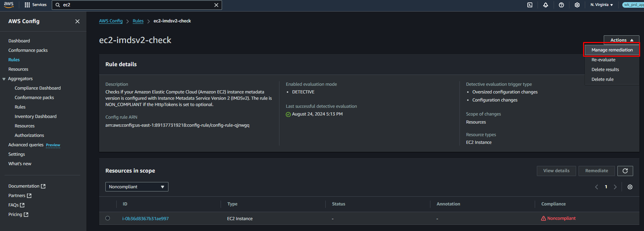The image size is (644, 231).
Task: Choose Manage remediation from Actions menu
Action: [612, 50]
